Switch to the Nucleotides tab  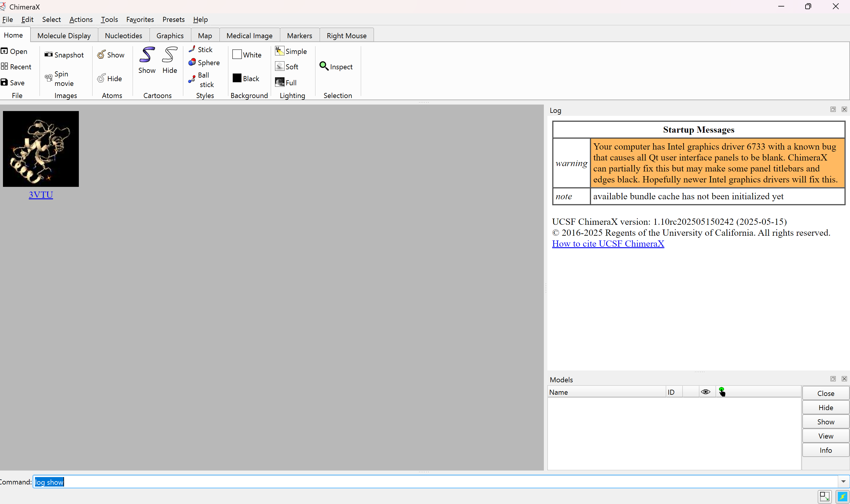click(123, 36)
